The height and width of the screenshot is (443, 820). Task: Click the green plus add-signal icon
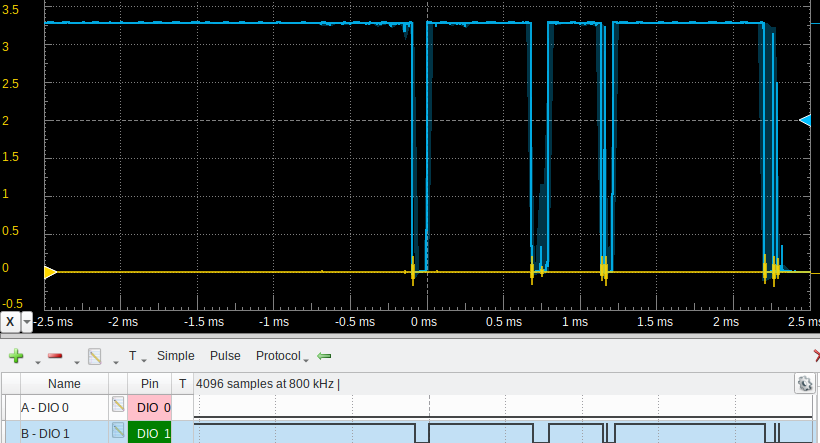click(16, 356)
